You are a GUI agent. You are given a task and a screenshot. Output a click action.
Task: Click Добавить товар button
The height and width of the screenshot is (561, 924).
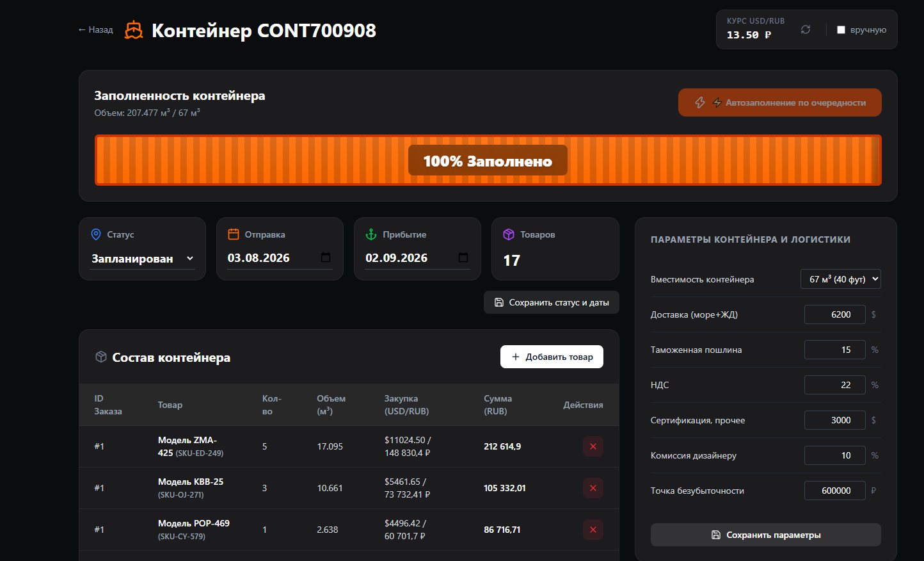(x=552, y=357)
